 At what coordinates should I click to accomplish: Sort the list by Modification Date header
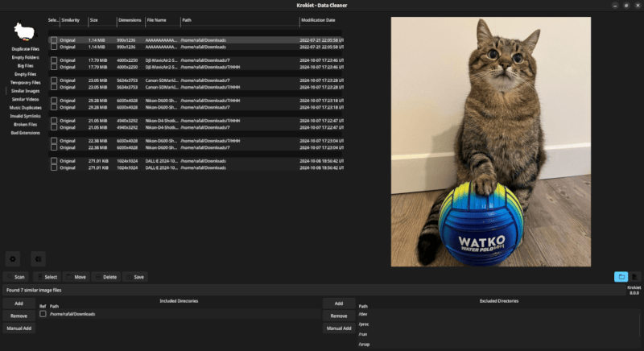(319, 19)
